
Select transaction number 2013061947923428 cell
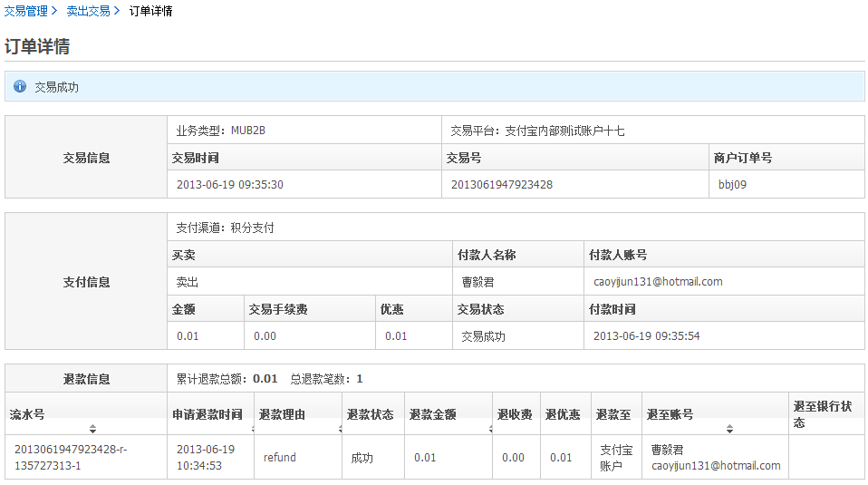502,184
